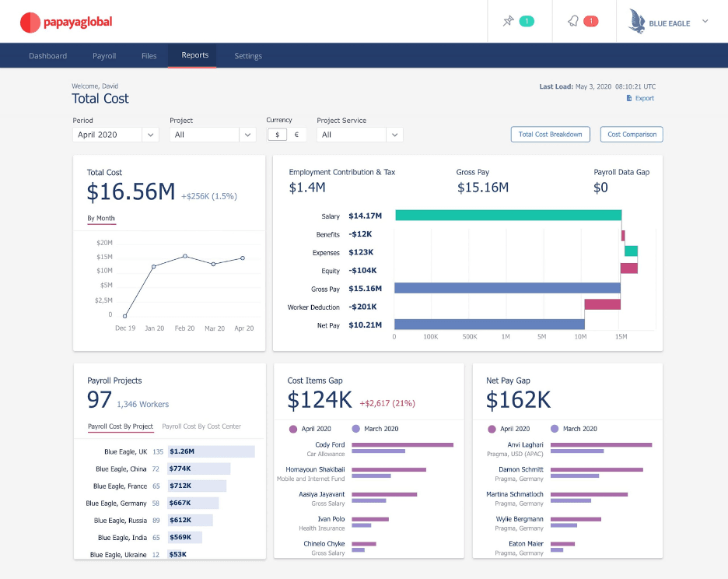Switch to the Dashboard tab
The image size is (728, 579).
[x=47, y=55]
